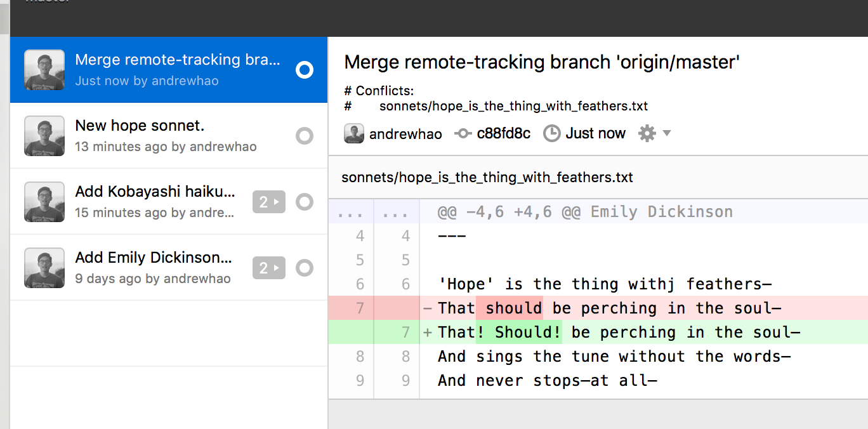
Task: Click the minus marker on removed line
Action: pos(428,308)
